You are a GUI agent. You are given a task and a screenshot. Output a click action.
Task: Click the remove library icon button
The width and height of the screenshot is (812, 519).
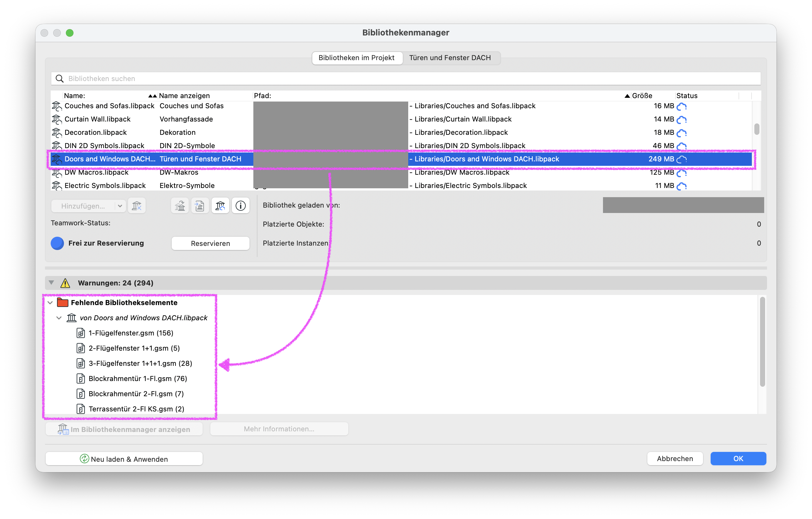coord(136,206)
